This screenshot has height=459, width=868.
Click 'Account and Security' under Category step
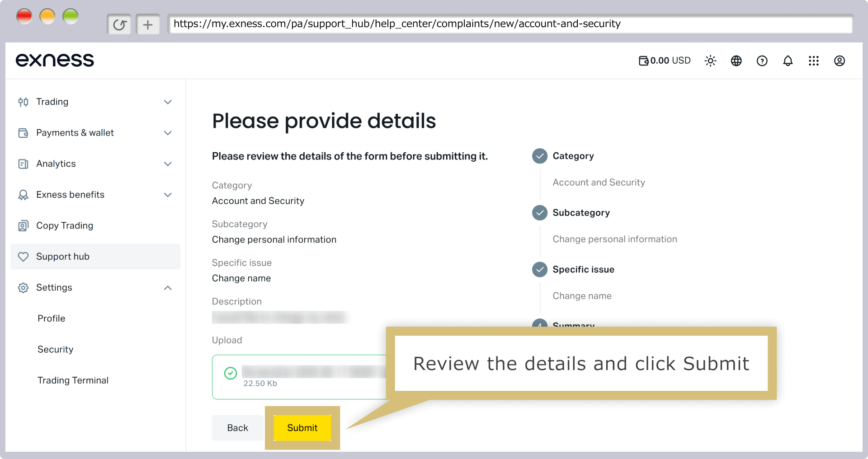coord(599,183)
